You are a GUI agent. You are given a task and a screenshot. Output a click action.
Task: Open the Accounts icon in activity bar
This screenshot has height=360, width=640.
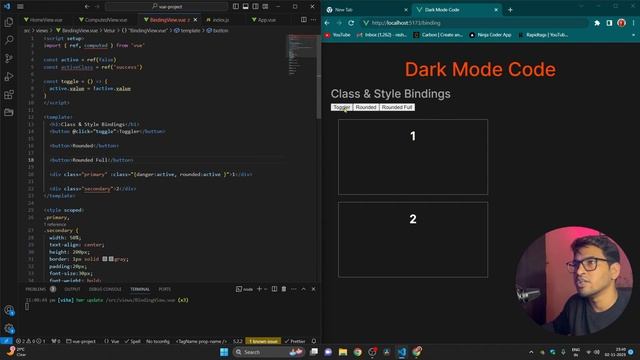[x=9, y=310]
